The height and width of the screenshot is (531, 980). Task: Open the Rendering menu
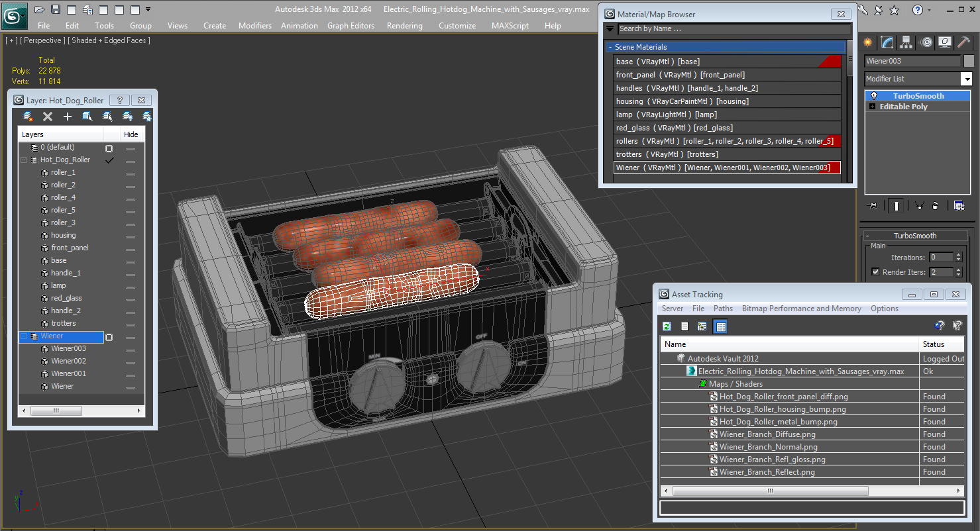[404, 26]
